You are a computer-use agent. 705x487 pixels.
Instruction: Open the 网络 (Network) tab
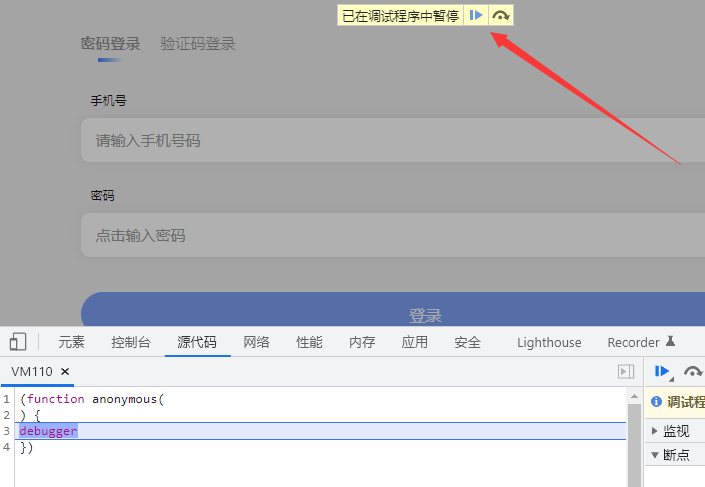click(256, 342)
